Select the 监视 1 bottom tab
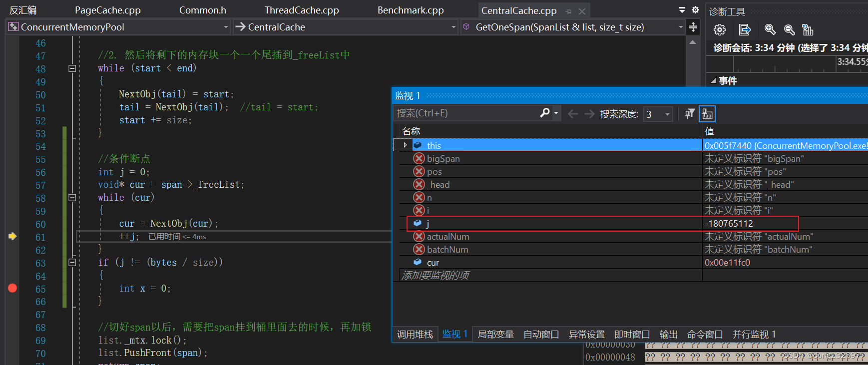This screenshot has width=868, height=365. (x=455, y=334)
